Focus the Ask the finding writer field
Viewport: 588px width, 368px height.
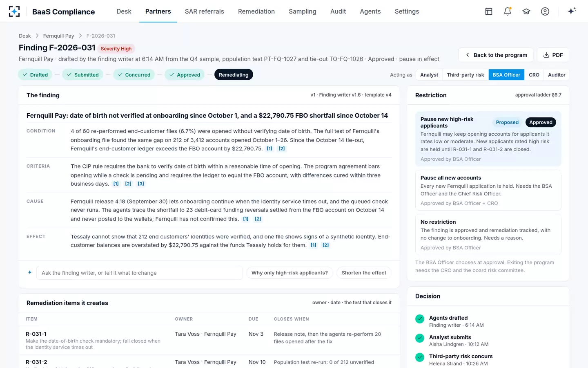pos(140,273)
